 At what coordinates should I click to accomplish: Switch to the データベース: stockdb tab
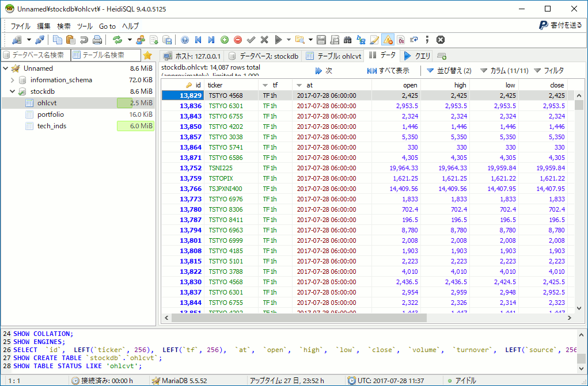264,56
